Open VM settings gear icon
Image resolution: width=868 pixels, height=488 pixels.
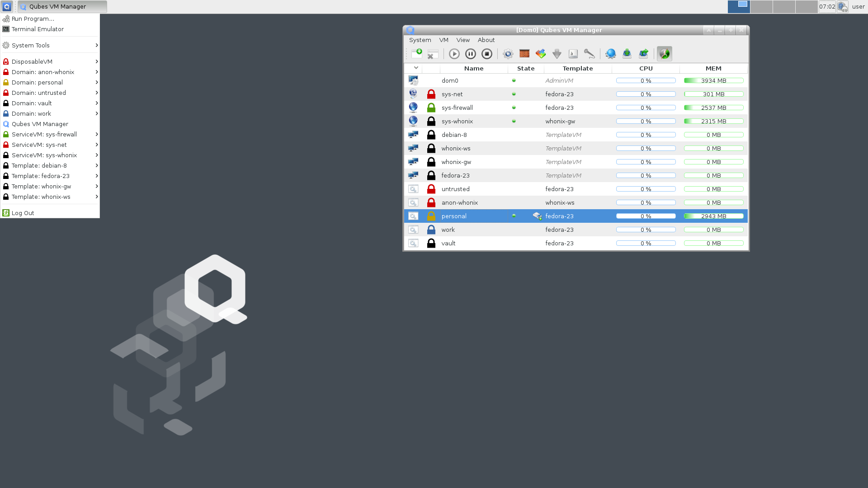click(508, 54)
